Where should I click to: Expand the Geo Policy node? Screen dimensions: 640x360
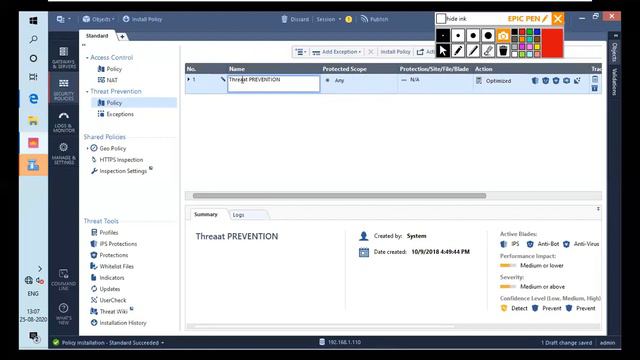(87, 149)
